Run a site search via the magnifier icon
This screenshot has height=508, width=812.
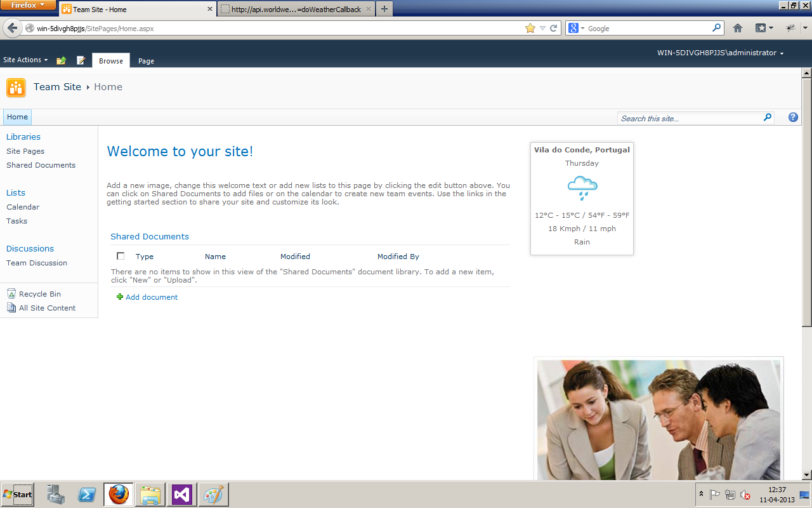[767, 117]
